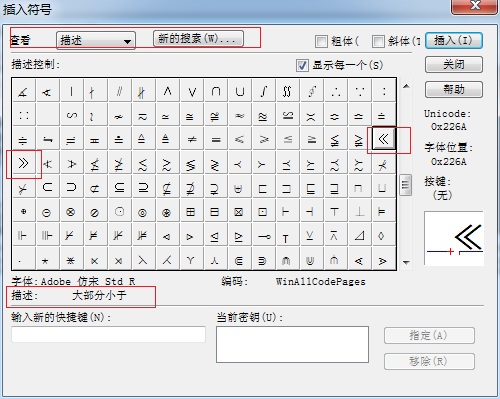Click the font name Adobe 仿宋 Std R
The image size is (500, 399).
(88, 282)
